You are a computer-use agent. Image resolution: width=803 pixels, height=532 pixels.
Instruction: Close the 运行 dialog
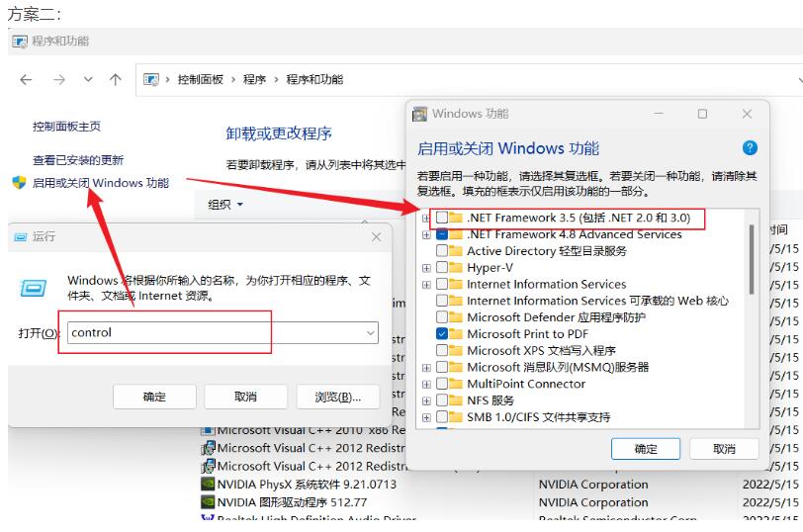pyautogui.click(x=377, y=237)
